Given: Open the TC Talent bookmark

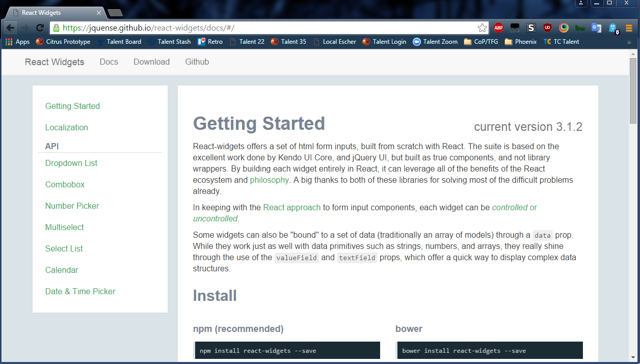Looking at the screenshot, I should [x=561, y=42].
